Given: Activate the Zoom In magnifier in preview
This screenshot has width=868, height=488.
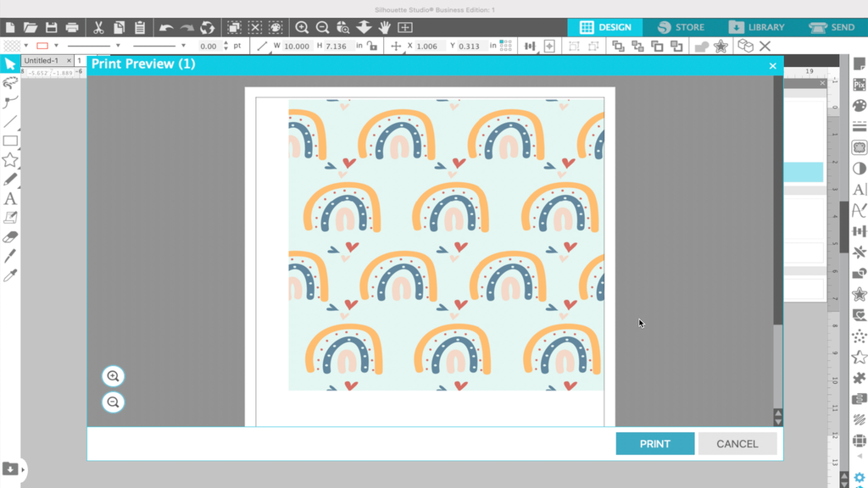Looking at the screenshot, I should [x=113, y=375].
